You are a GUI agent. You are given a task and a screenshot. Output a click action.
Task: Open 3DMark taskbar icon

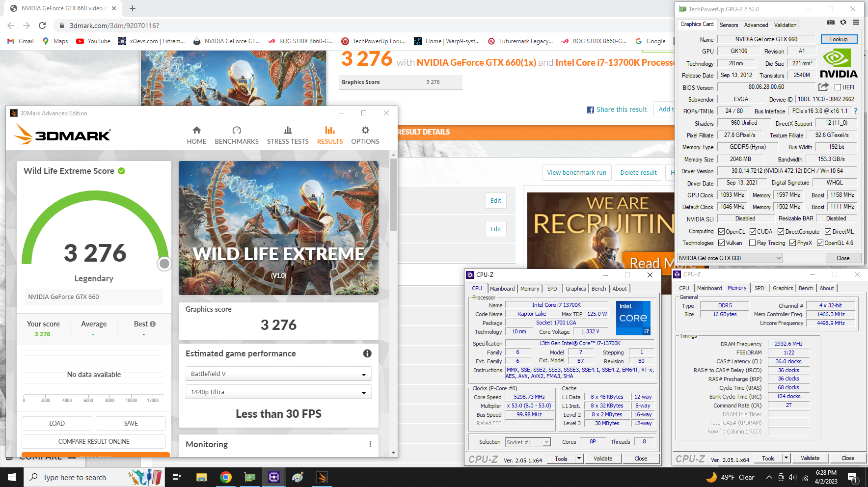[322, 477]
